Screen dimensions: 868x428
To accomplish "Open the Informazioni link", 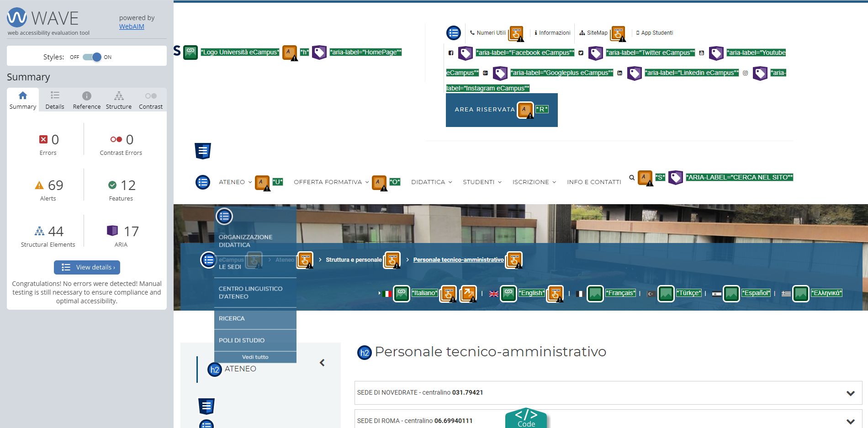I will tap(552, 33).
